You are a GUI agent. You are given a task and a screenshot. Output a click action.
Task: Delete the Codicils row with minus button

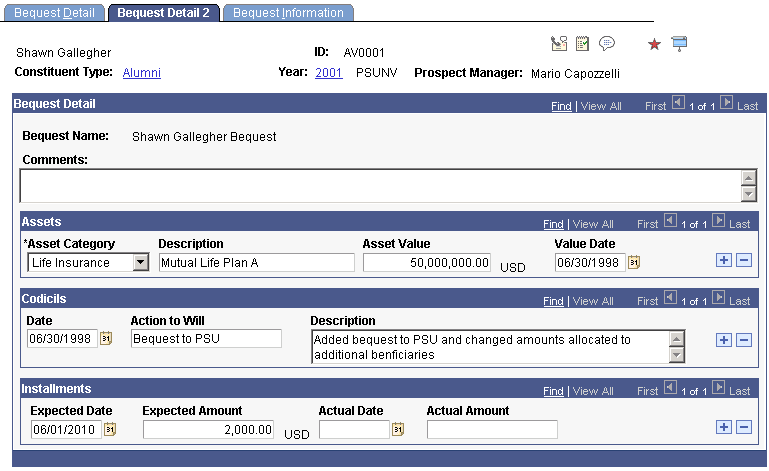pos(744,340)
